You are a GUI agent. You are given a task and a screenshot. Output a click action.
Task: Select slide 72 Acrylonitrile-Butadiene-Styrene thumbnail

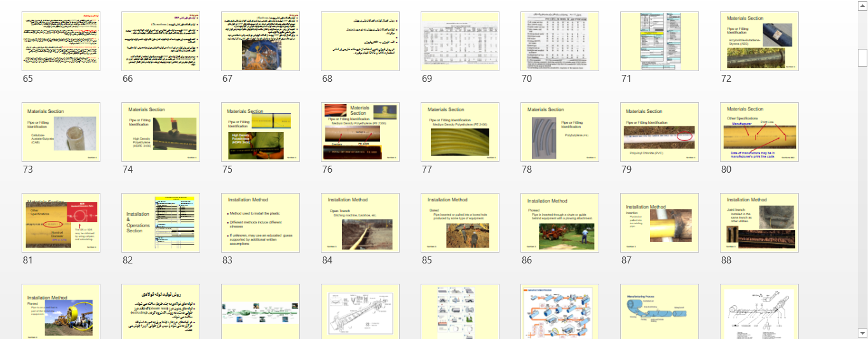pos(759,41)
